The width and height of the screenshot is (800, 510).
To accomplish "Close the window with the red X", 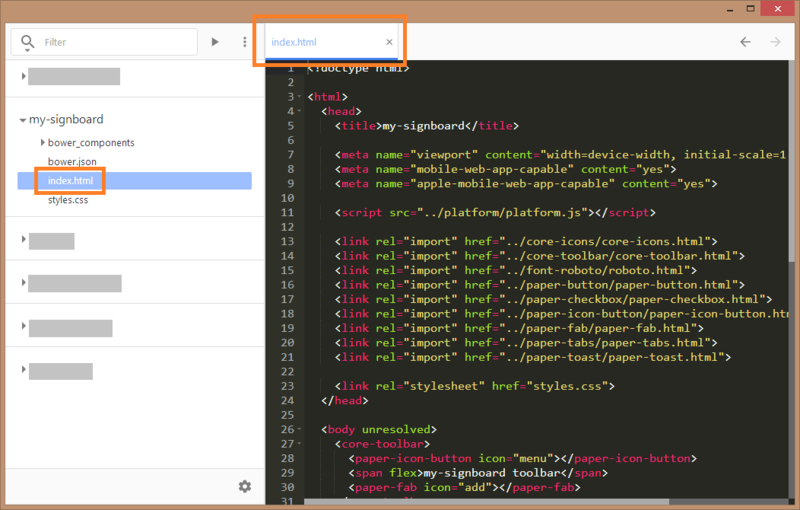I will coord(778,9).
